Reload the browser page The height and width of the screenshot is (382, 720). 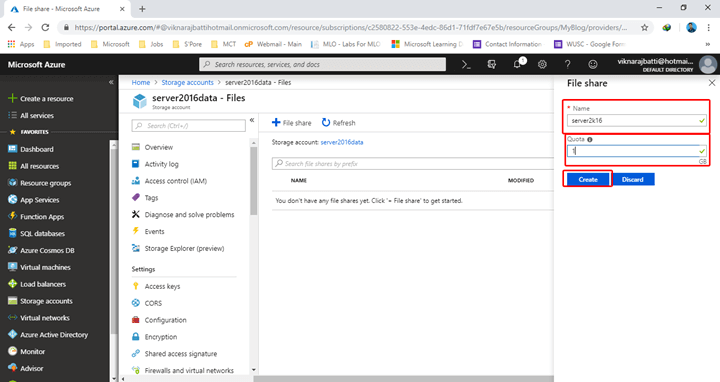tap(45, 28)
